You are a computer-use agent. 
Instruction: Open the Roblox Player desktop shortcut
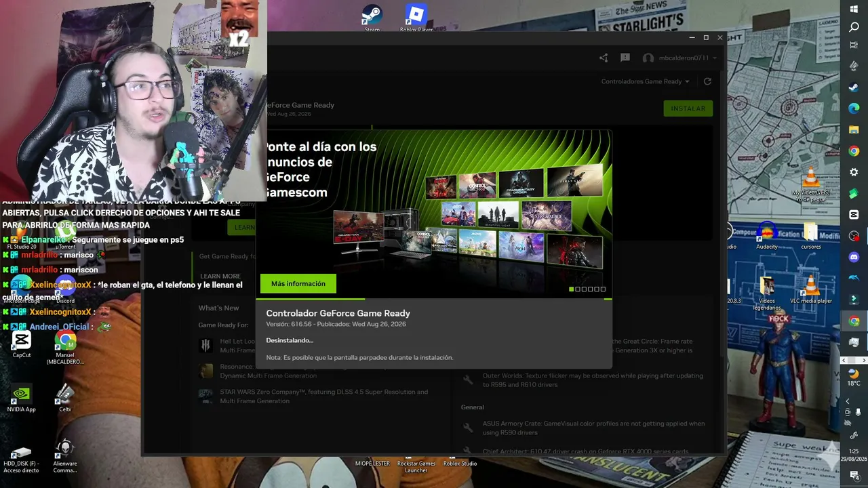click(x=416, y=18)
